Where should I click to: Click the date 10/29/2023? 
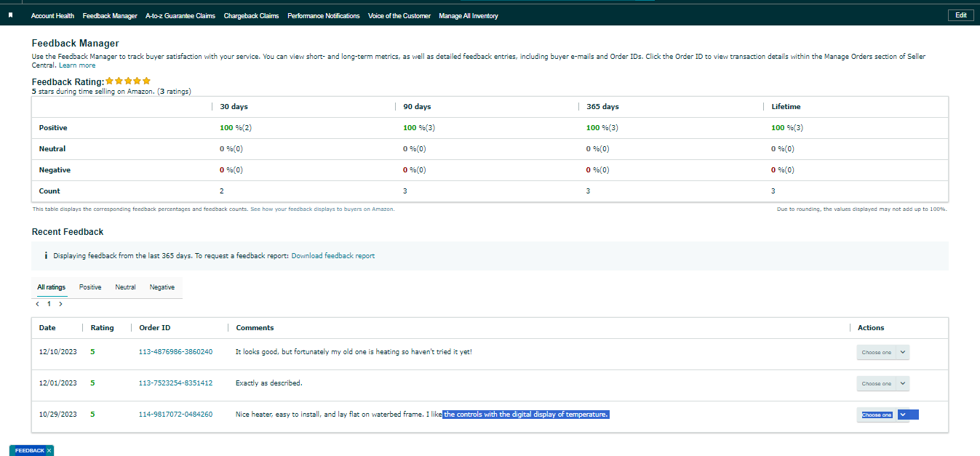pos(57,415)
